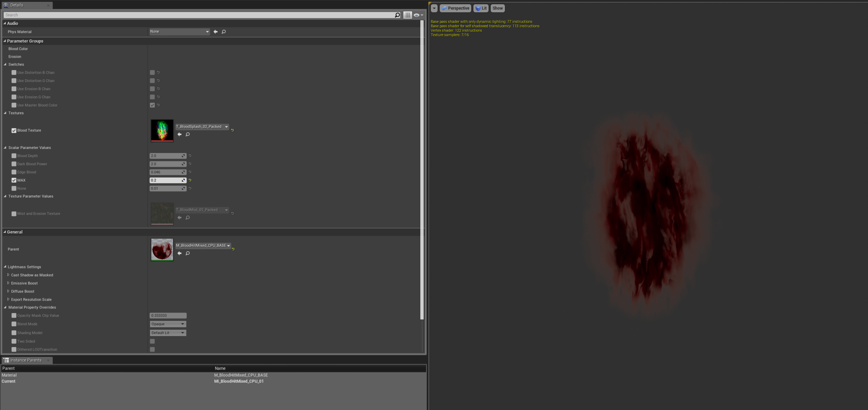Select the Details panel tab

(17, 5)
